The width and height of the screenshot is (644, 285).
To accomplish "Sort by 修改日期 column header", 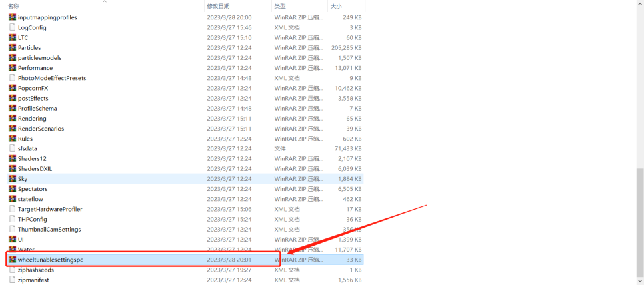I will pos(220,6).
